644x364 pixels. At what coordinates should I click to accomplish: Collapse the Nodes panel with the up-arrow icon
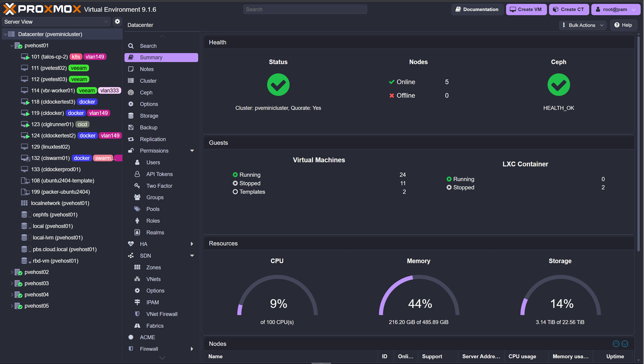coord(616,344)
